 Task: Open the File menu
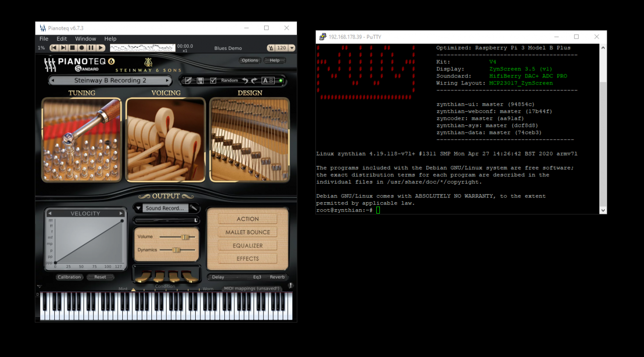pos(44,39)
